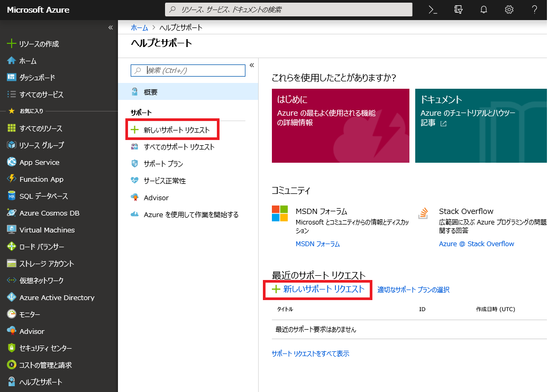Click the ID column header
Viewport: 548px width, 392px height.
(422, 309)
